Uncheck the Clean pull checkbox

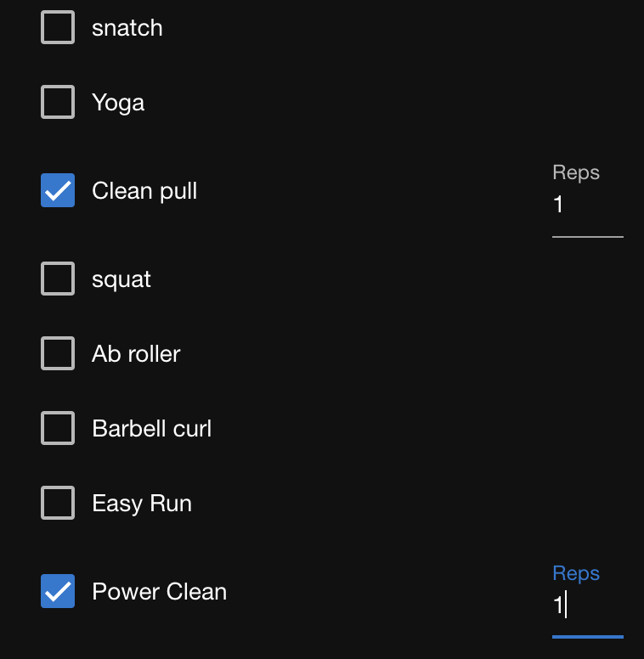58,191
